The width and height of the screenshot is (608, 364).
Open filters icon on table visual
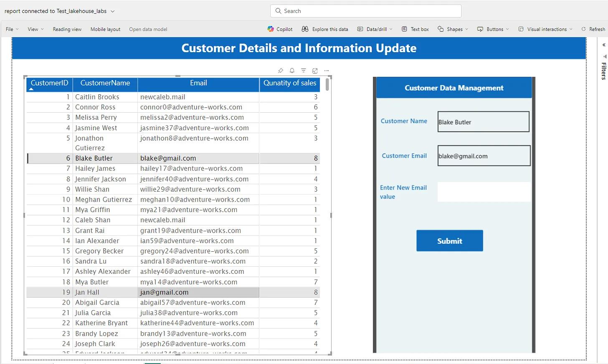304,71
